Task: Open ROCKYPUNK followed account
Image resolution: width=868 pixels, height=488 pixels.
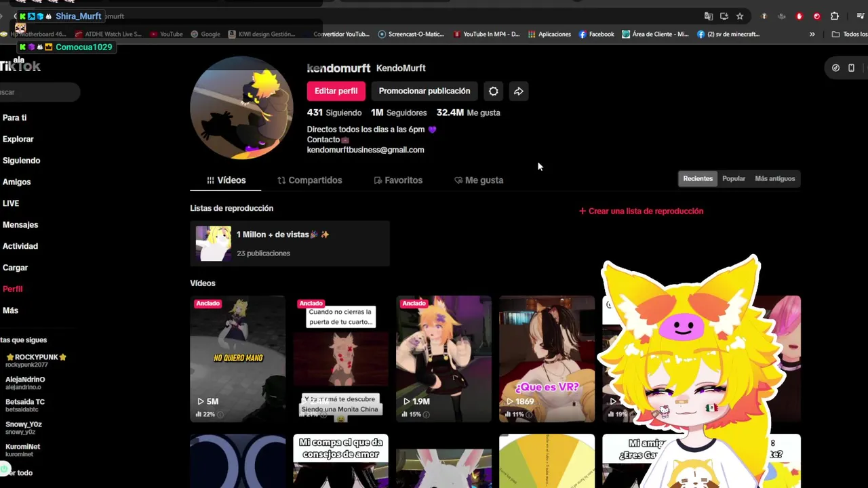Action: (x=35, y=360)
